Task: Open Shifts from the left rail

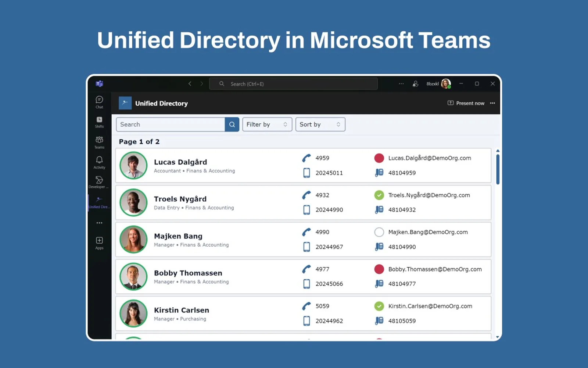Action: (x=99, y=122)
